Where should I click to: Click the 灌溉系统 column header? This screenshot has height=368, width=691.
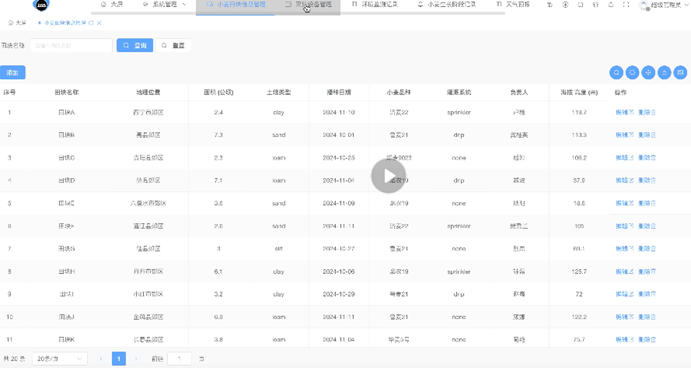459,92
